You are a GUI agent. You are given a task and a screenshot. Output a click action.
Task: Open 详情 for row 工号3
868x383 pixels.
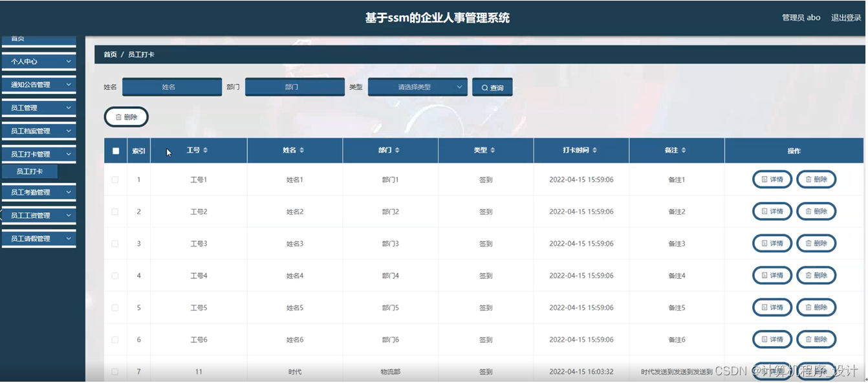772,243
